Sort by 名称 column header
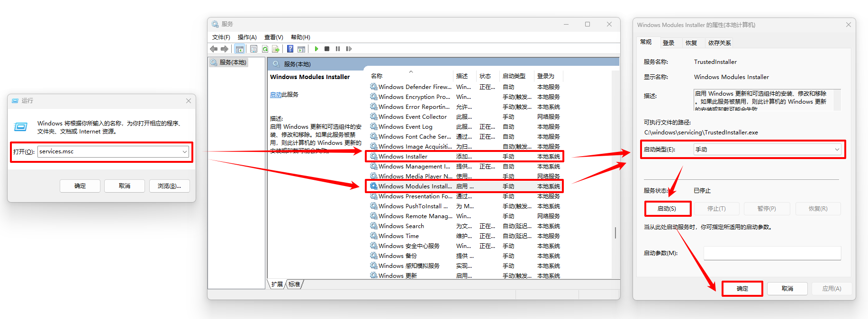This screenshot has width=868, height=319. pos(410,76)
